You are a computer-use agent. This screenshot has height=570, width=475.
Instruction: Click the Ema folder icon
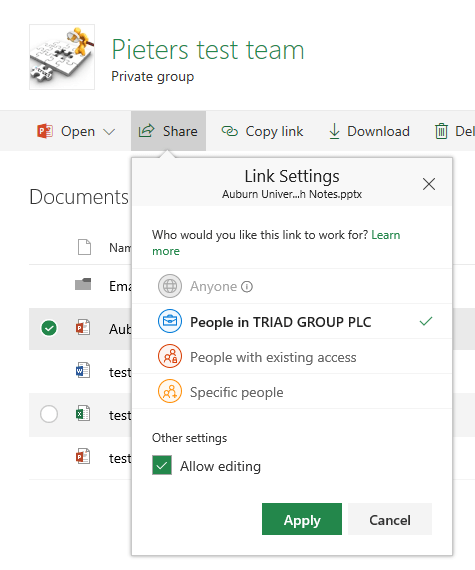coord(83,284)
